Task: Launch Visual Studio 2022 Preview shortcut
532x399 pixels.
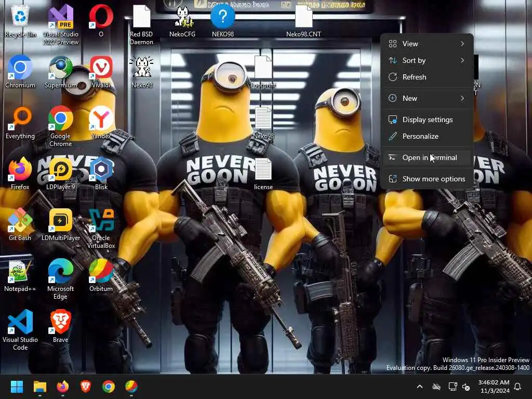Action: (x=60, y=24)
